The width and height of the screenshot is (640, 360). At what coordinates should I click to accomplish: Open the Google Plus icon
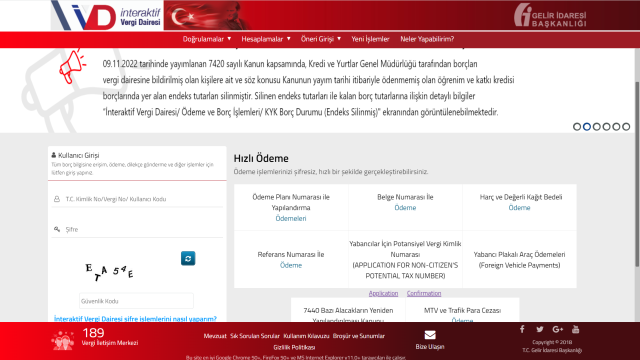pyautogui.click(x=558, y=329)
